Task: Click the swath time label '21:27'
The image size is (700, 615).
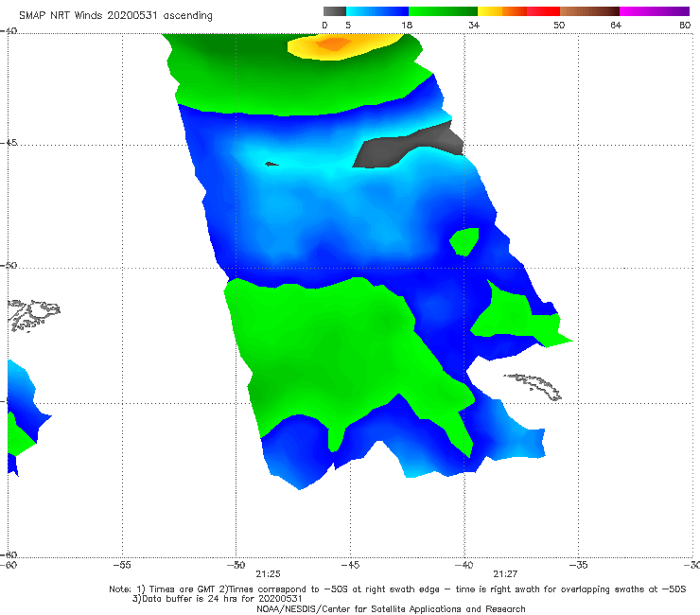Action: tap(505, 574)
